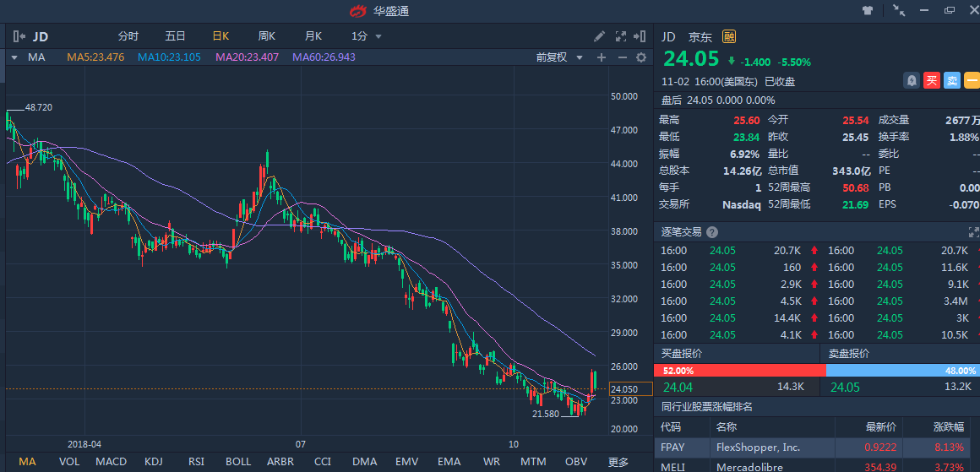Click bid price 24.04
This screenshot has height=472, width=980.
[x=678, y=388]
